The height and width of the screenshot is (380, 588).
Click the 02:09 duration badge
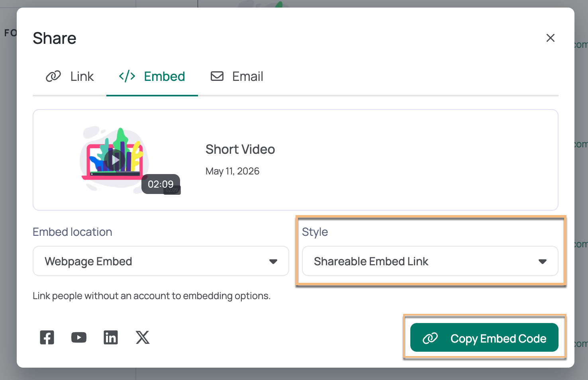point(161,184)
